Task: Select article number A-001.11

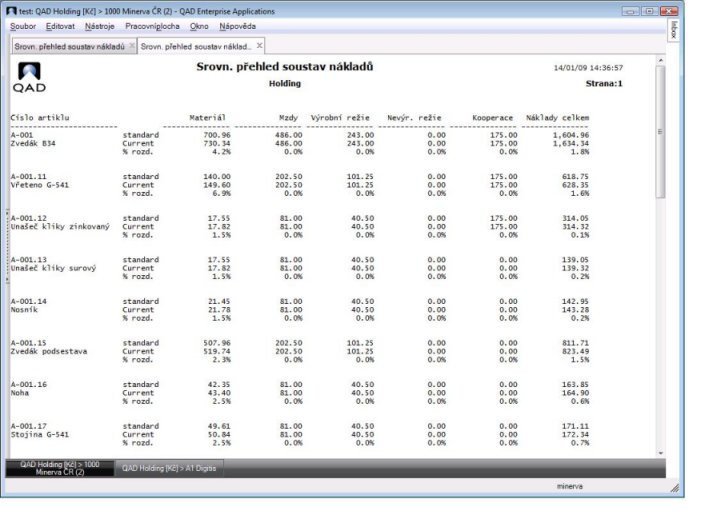Action: [x=29, y=176]
